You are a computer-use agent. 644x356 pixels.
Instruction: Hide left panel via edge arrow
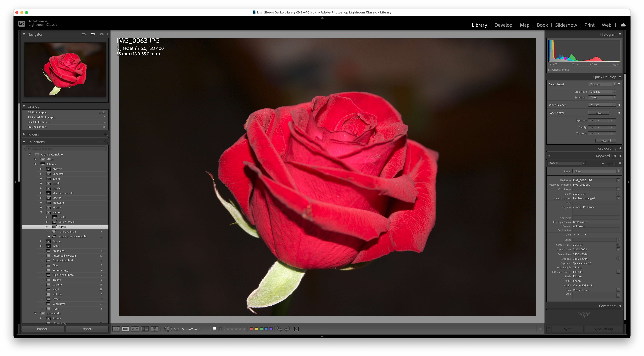(x=15, y=182)
